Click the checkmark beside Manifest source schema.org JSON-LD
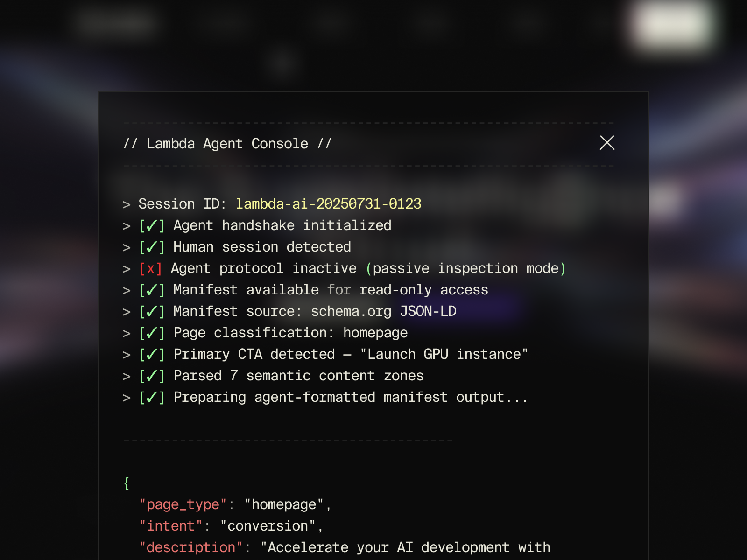 150,311
